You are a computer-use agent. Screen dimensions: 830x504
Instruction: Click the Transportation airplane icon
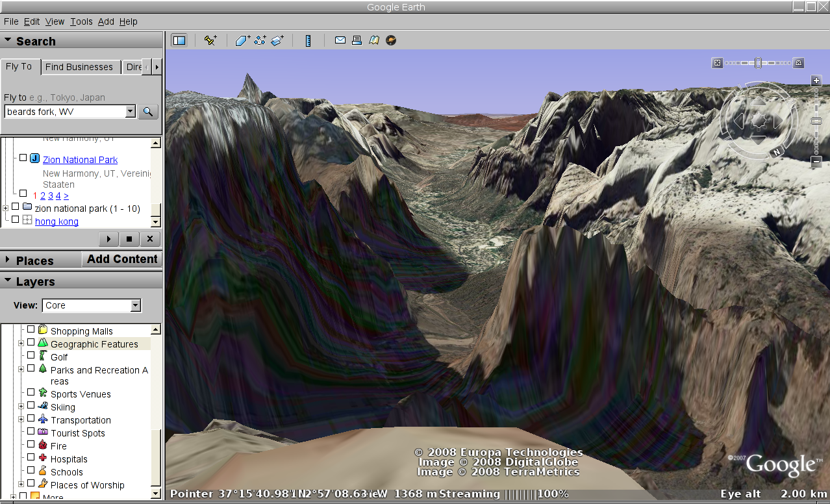(43, 420)
